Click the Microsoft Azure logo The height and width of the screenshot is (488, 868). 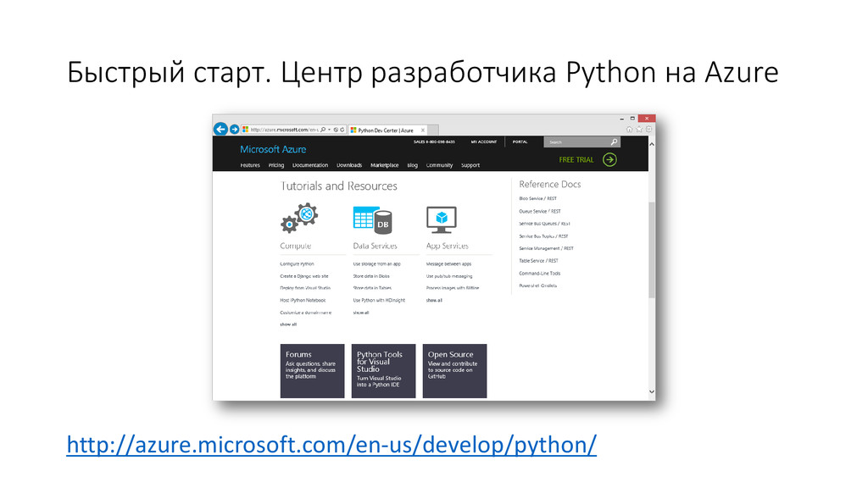pos(273,149)
